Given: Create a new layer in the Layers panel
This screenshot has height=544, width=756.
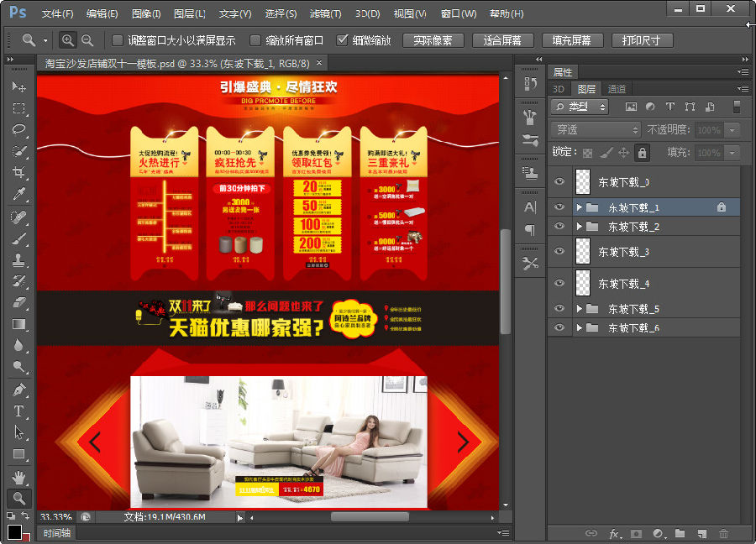Looking at the screenshot, I should point(702,533).
